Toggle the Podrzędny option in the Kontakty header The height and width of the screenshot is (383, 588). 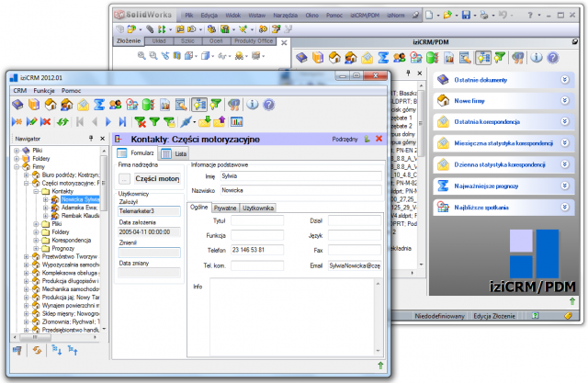click(x=345, y=139)
